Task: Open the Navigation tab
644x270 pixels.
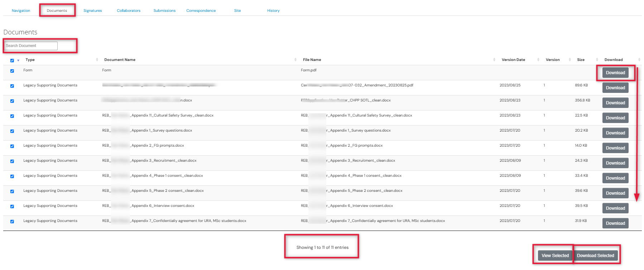Action: coord(21,11)
